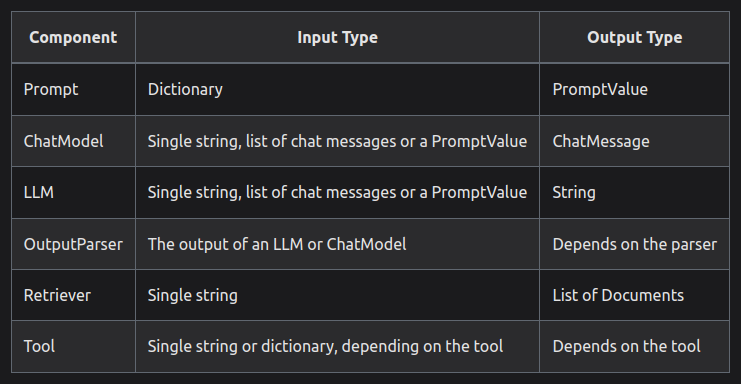Viewport: 741px width, 384px height.
Task: Click the Component column header
Action: [x=73, y=37]
